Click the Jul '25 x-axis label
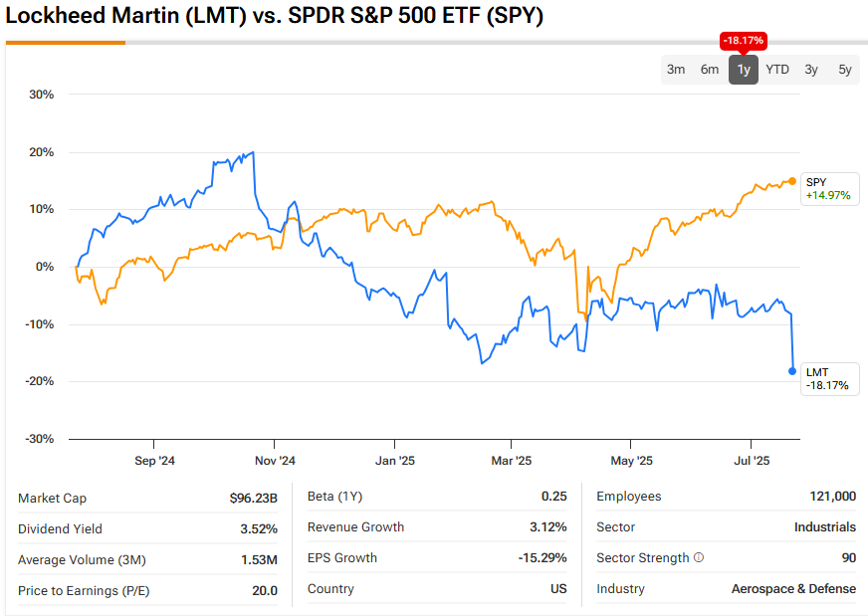The width and height of the screenshot is (868, 616). click(x=752, y=461)
